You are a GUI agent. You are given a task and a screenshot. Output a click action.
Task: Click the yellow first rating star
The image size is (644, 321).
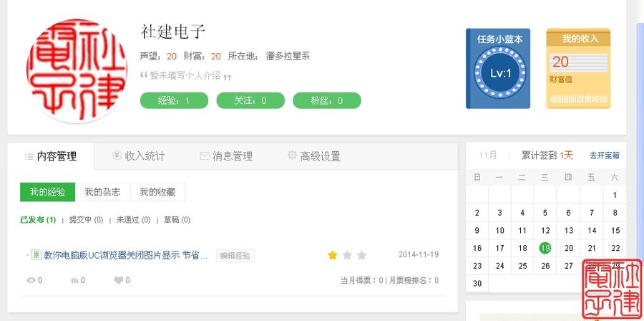click(332, 255)
